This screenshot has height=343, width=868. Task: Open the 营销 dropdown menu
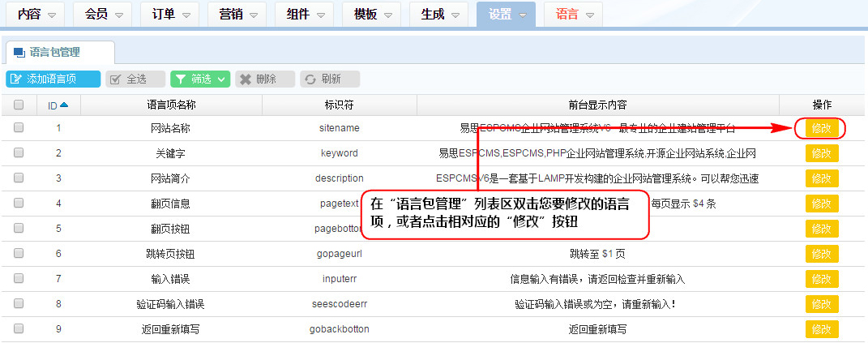coord(237,15)
